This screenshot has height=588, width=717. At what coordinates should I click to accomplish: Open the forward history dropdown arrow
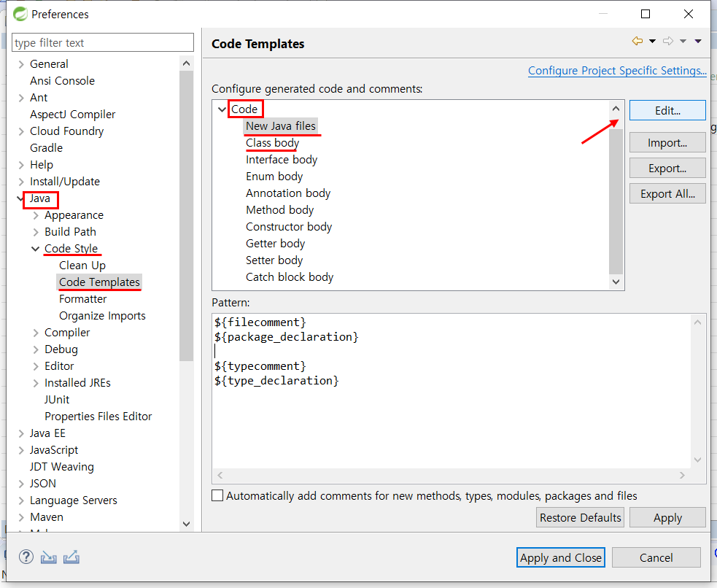(x=683, y=41)
